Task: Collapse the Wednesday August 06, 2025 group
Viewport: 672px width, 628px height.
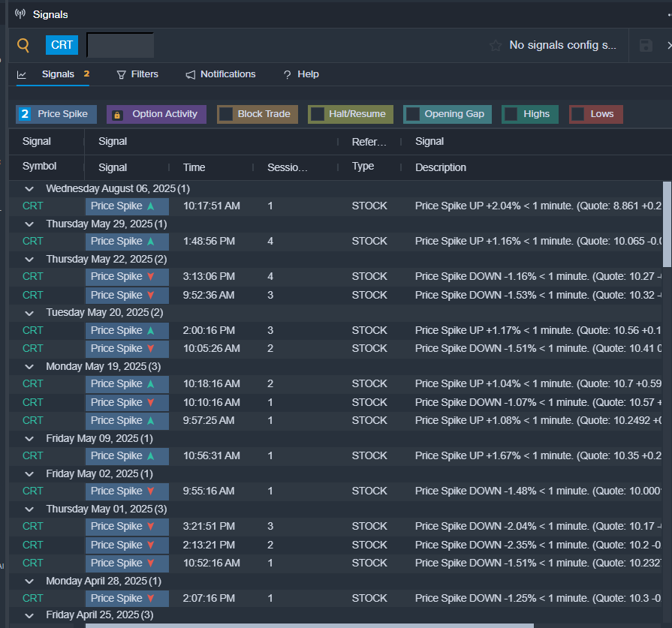Action: pyautogui.click(x=29, y=188)
